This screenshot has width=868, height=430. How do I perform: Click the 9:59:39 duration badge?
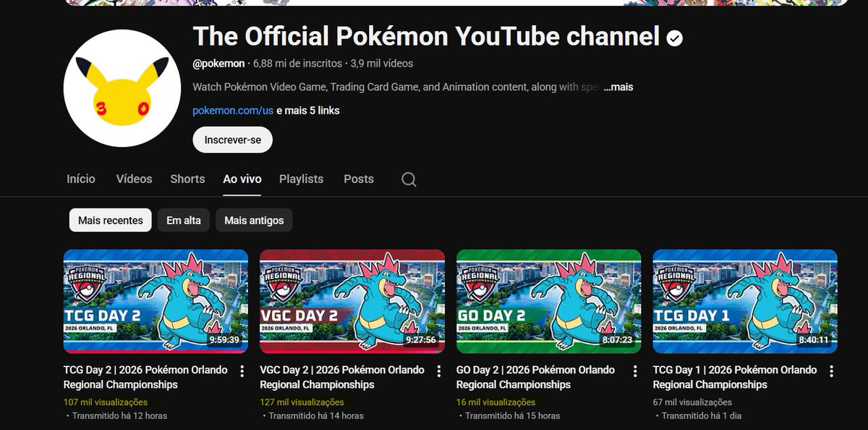point(224,340)
